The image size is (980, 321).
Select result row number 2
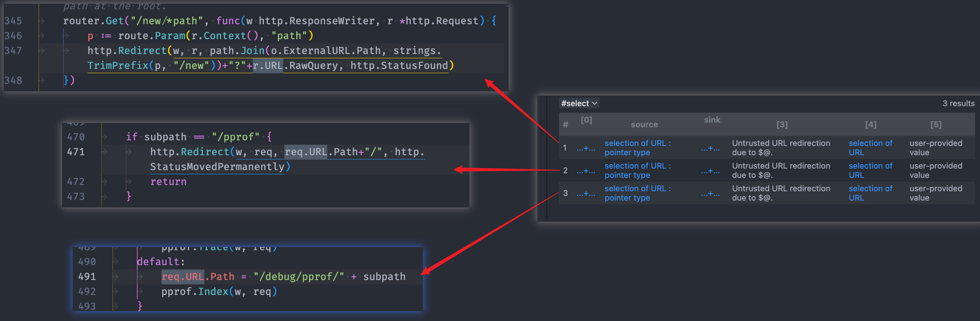click(565, 170)
